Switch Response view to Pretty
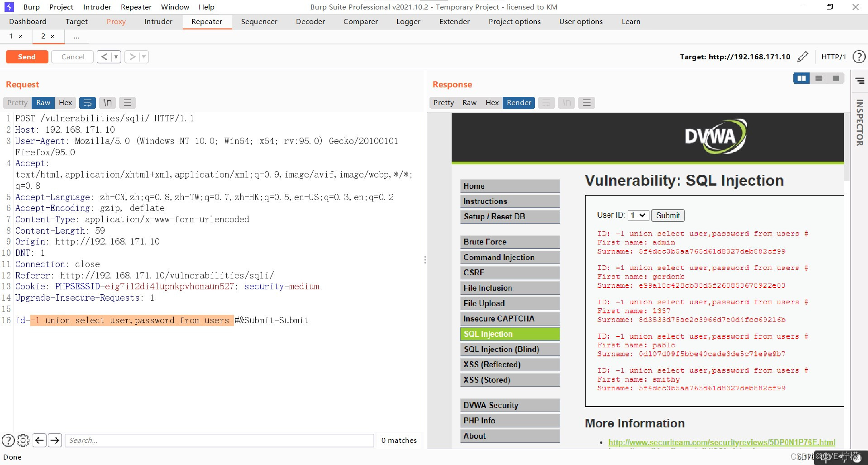 click(x=444, y=103)
